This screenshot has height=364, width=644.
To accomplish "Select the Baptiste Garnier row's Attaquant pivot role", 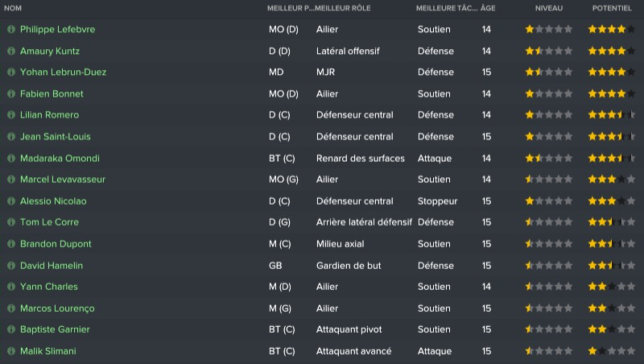I will pos(349,329).
